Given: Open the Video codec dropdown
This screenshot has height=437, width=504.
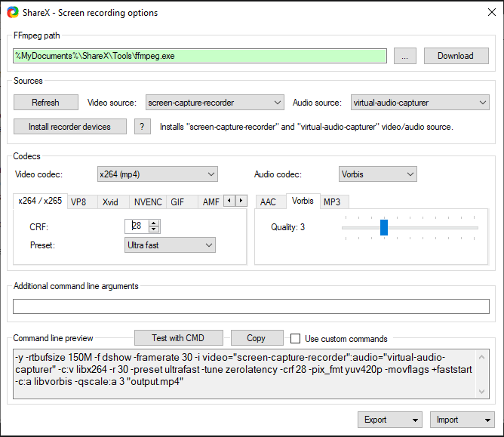Looking at the screenshot, I should coord(158,174).
